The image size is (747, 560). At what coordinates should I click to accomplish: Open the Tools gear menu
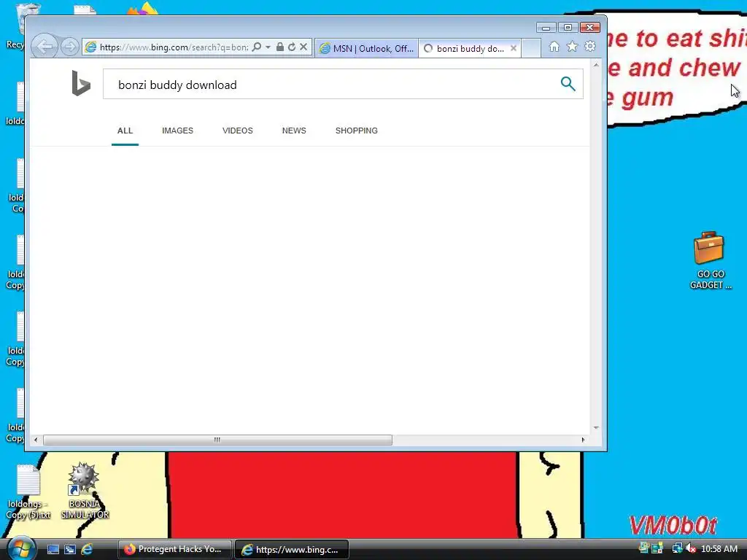(590, 47)
